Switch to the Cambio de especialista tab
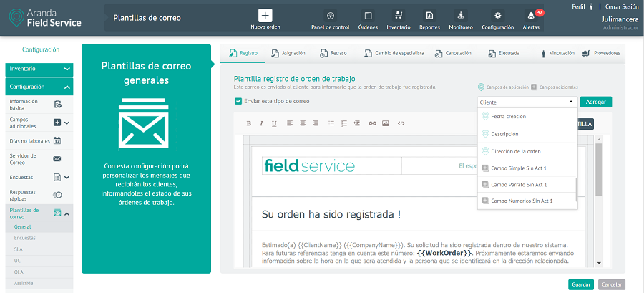Image resolution: width=644 pixels, height=293 pixels. tap(394, 54)
